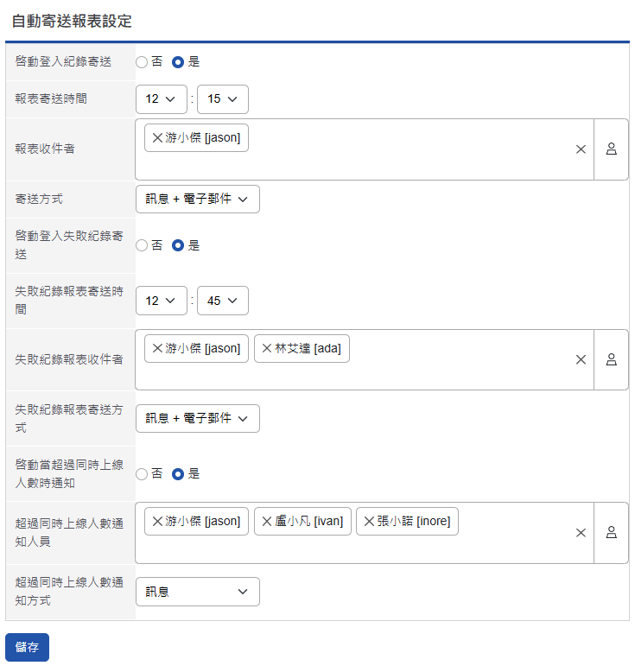The image size is (635, 672).
Task: Click the 儲存 button
Action: pyautogui.click(x=27, y=647)
